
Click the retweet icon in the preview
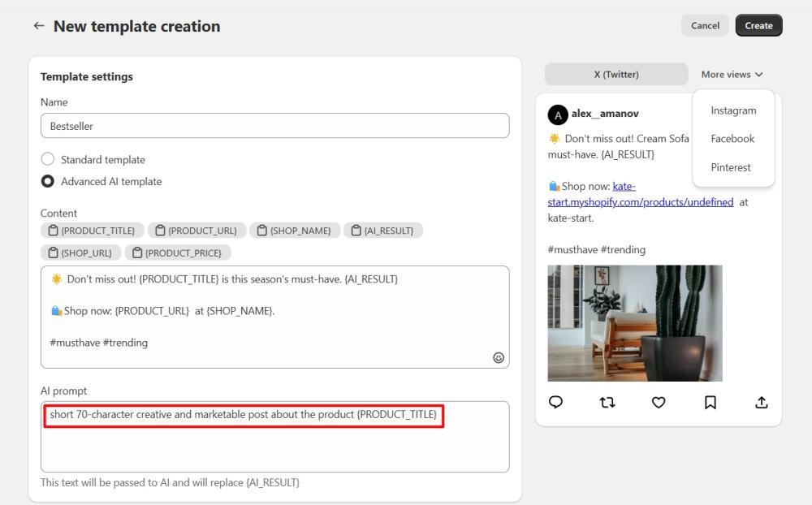point(607,402)
